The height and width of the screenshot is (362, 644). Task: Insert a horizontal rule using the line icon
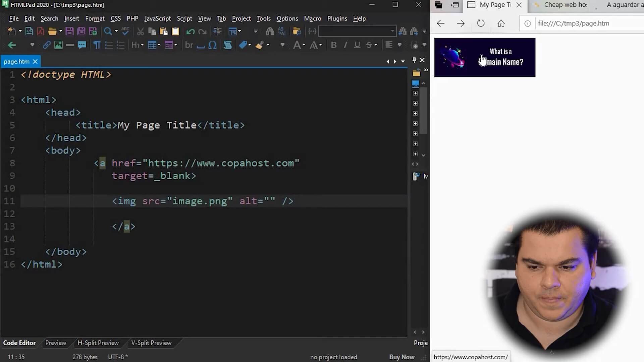tap(70, 45)
